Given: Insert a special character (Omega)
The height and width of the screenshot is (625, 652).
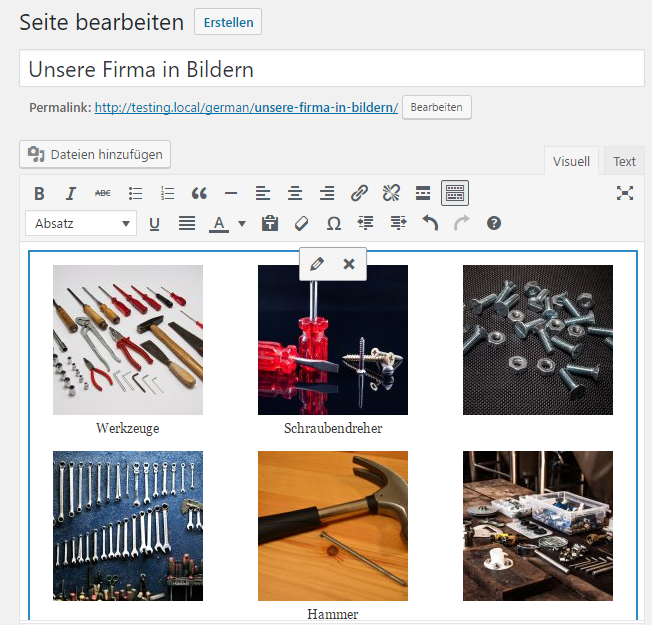Looking at the screenshot, I should coord(333,224).
